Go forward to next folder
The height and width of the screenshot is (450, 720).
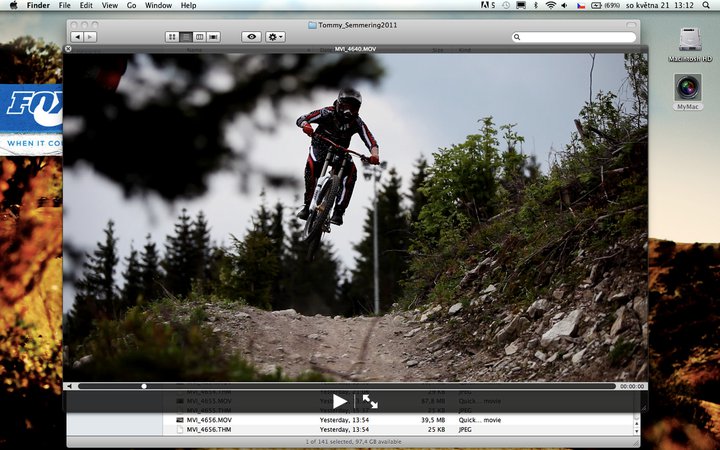[x=90, y=37]
